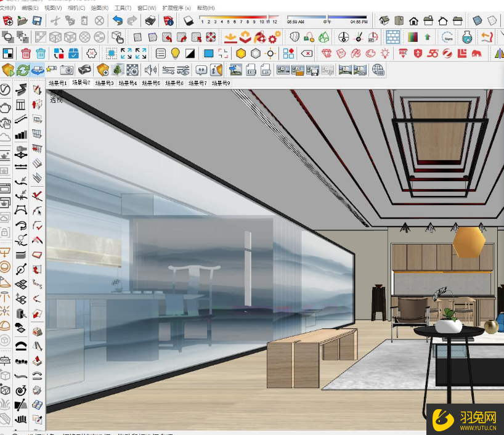Switch to scene tab 场景号3
This screenshot has height=435, width=504.
(104, 83)
